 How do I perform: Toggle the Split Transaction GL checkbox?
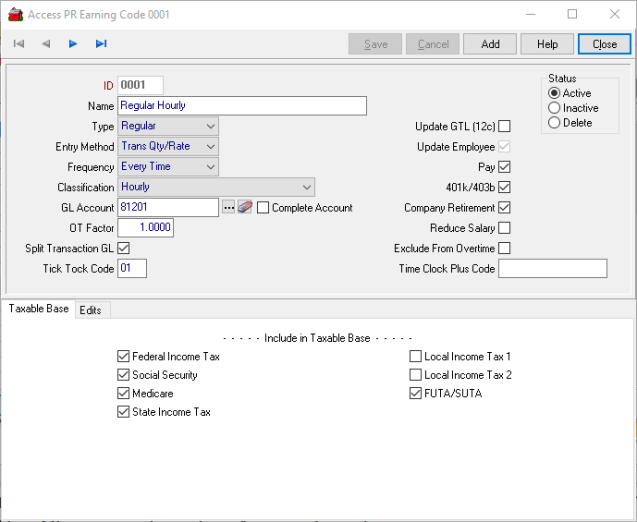[124, 248]
